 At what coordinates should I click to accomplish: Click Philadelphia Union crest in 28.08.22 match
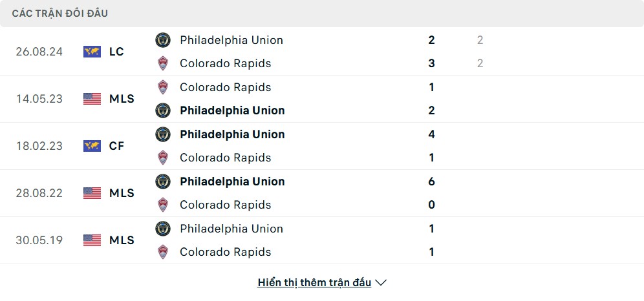tap(163, 182)
